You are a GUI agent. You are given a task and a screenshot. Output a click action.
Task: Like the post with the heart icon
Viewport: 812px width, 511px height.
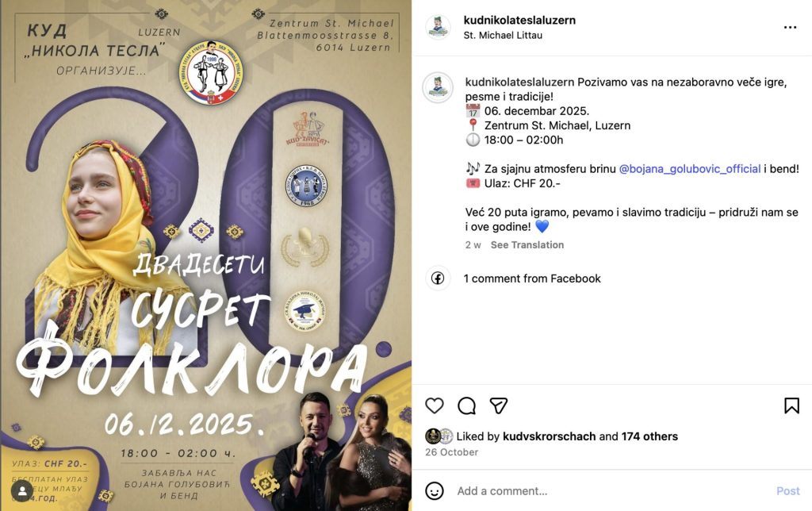point(435,405)
